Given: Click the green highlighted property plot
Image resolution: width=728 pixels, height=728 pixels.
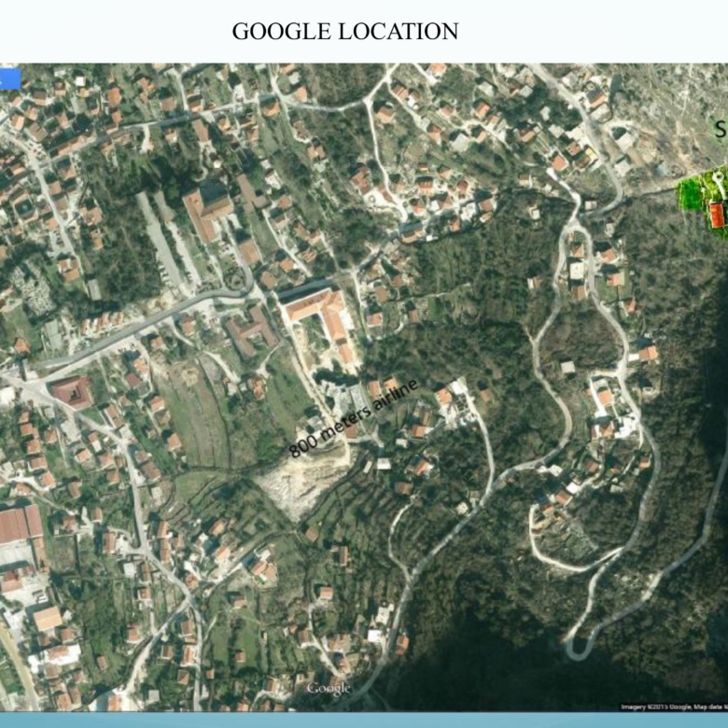Looking at the screenshot, I should point(703,203).
